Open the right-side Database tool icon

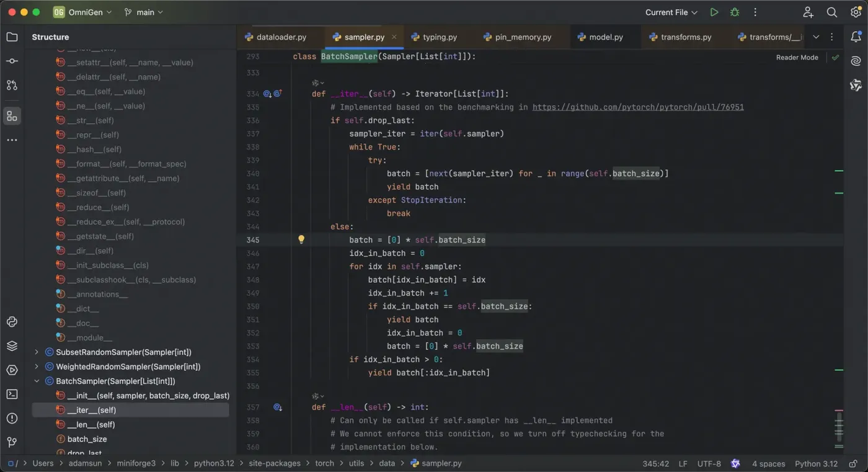click(856, 85)
